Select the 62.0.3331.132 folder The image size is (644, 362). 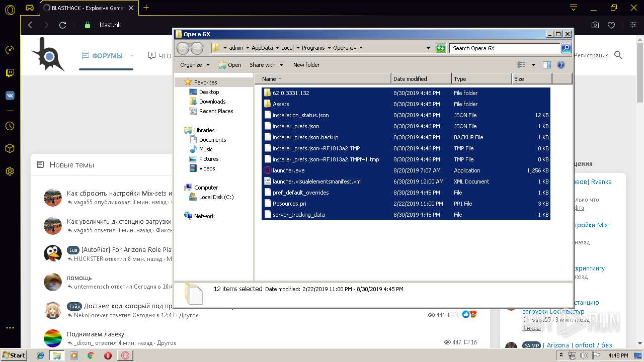pos(406,93)
